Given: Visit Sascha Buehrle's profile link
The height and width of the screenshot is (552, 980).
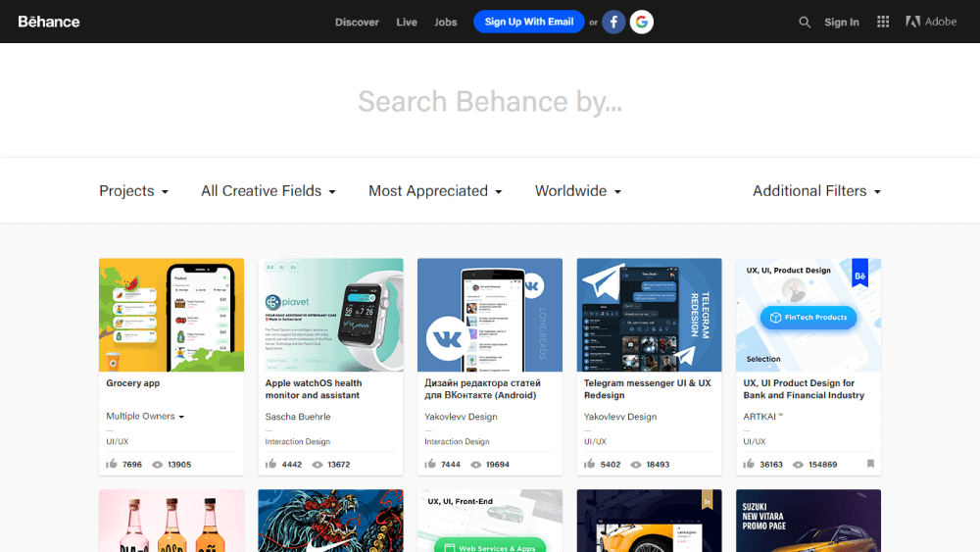Looking at the screenshot, I should tap(298, 417).
